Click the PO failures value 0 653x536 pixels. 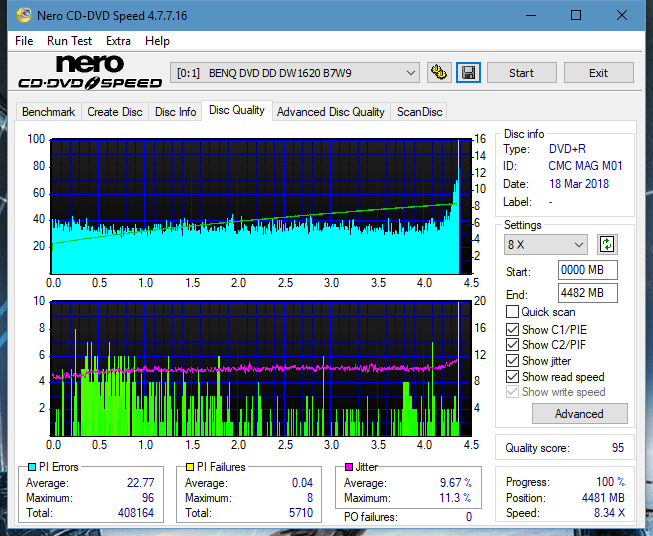469,517
